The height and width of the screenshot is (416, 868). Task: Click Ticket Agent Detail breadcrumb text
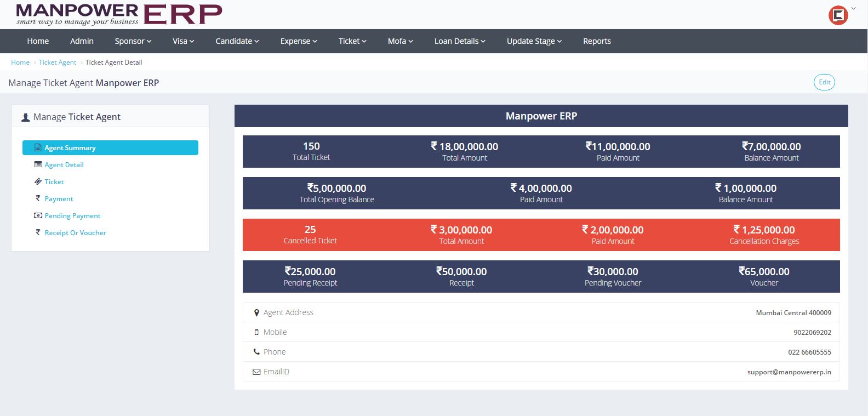click(x=113, y=62)
